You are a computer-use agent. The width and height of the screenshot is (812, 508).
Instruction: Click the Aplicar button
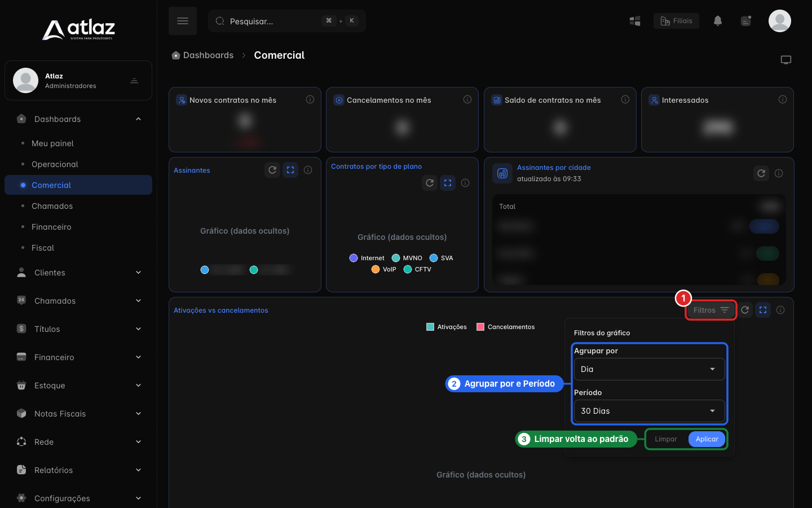point(707,439)
